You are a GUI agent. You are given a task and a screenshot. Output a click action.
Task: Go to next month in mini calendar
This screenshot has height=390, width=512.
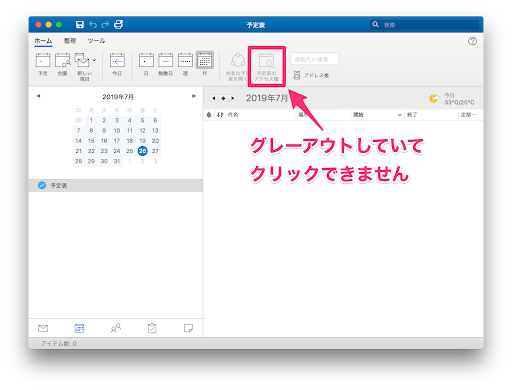click(x=194, y=96)
